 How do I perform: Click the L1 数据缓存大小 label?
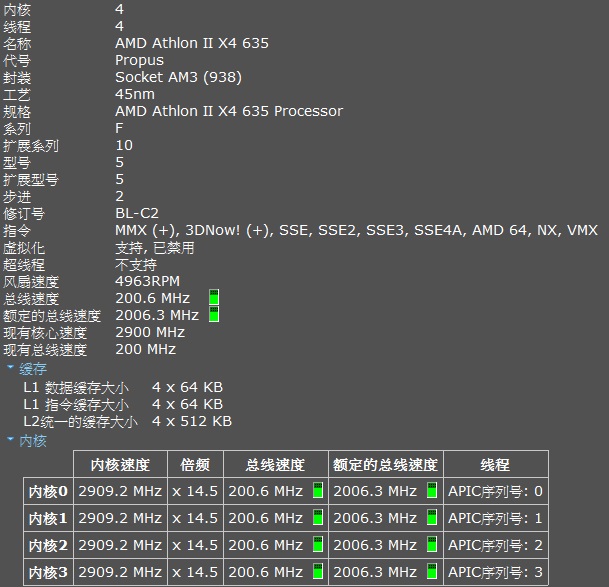[76, 388]
